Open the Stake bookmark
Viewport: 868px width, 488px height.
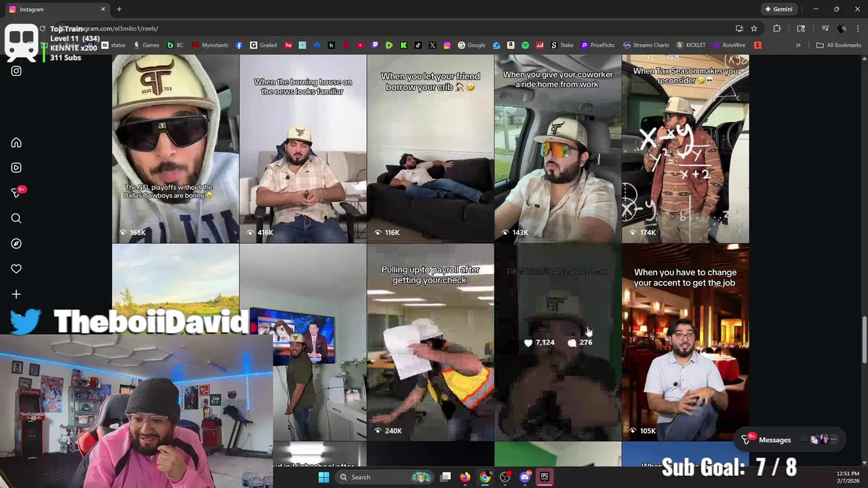[x=562, y=45]
